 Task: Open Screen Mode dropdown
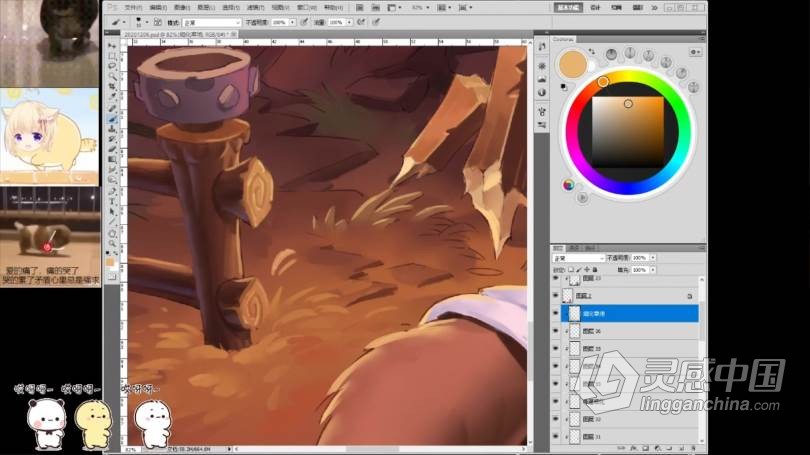click(465, 8)
